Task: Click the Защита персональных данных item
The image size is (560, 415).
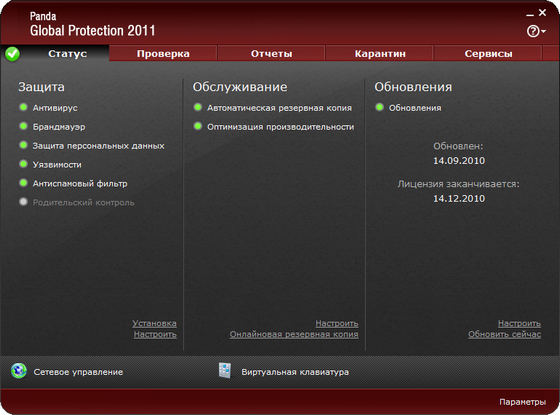Action: [98, 146]
